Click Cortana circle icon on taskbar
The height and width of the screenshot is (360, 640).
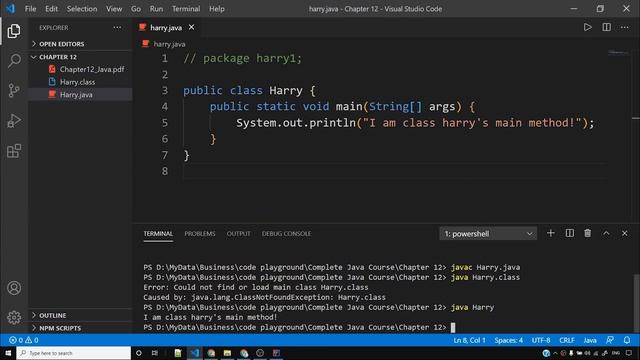coord(139,353)
